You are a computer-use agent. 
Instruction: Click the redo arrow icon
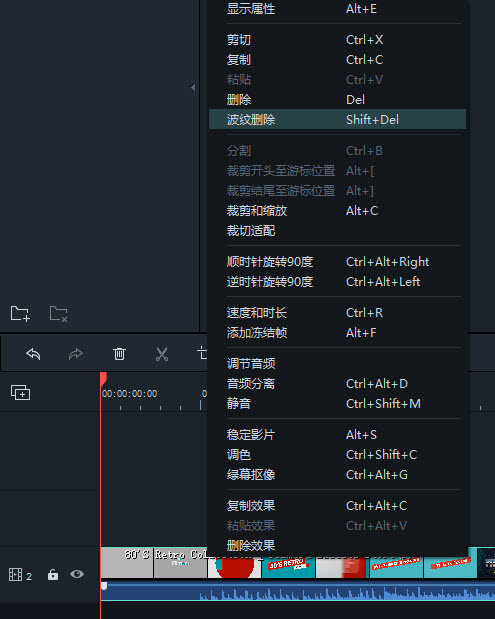[x=75, y=354]
